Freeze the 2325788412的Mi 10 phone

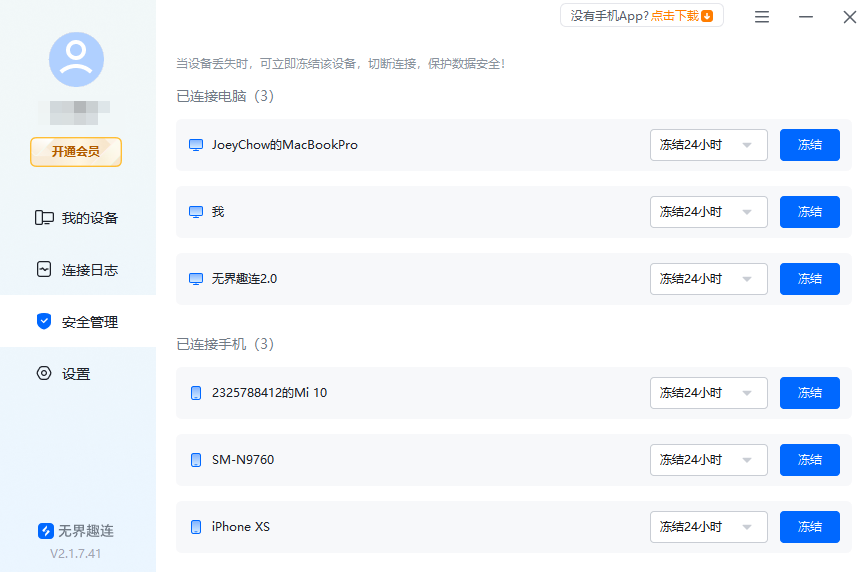point(810,393)
